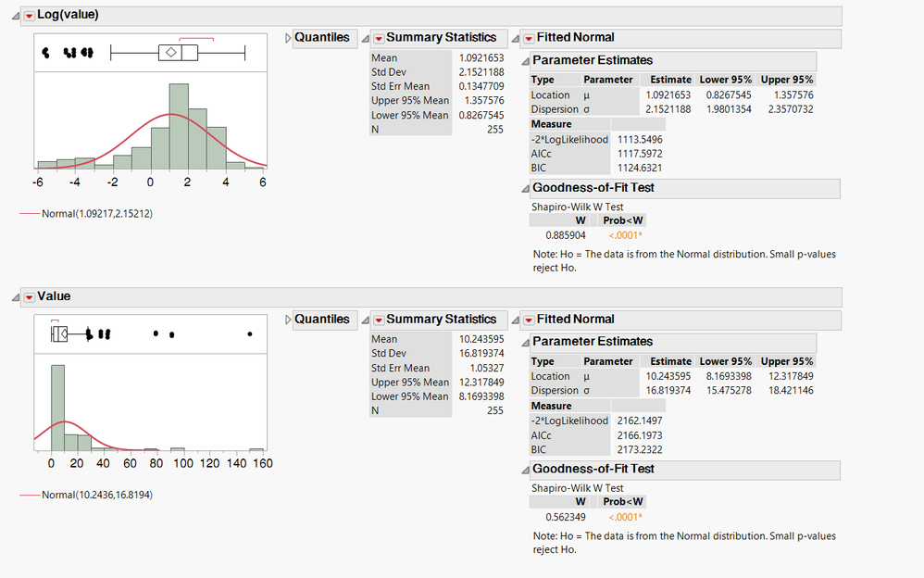
Task: Open the Log(value) red triangle menu
Action: (x=29, y=16)
